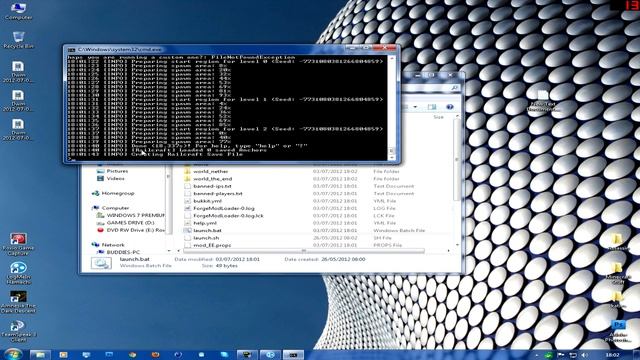Select the world_the_end folder
This screenshot has width=640, height=360.
pyautogui.click(x=212, y=179)
